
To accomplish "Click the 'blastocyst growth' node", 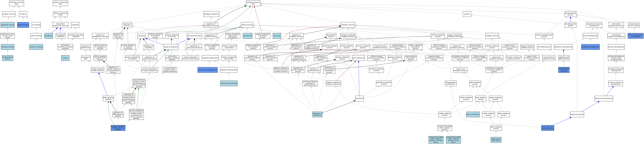I will (577, 114).
